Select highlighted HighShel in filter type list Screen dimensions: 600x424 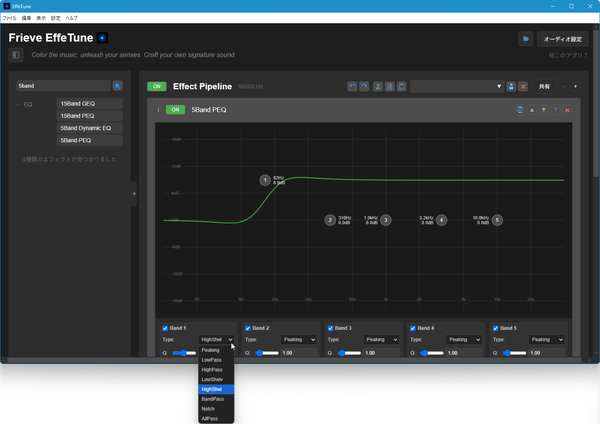216,389
